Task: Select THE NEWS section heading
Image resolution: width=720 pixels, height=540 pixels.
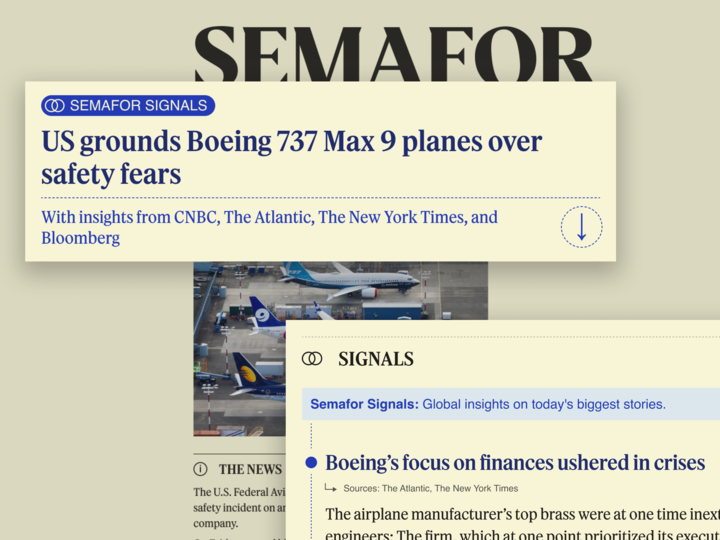Action: (x=250, y=469)
